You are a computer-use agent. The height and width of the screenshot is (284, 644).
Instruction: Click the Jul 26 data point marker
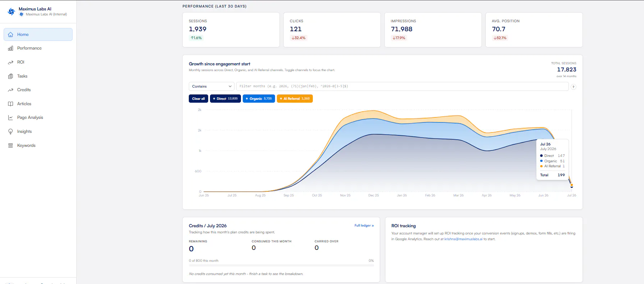[572, 185]
